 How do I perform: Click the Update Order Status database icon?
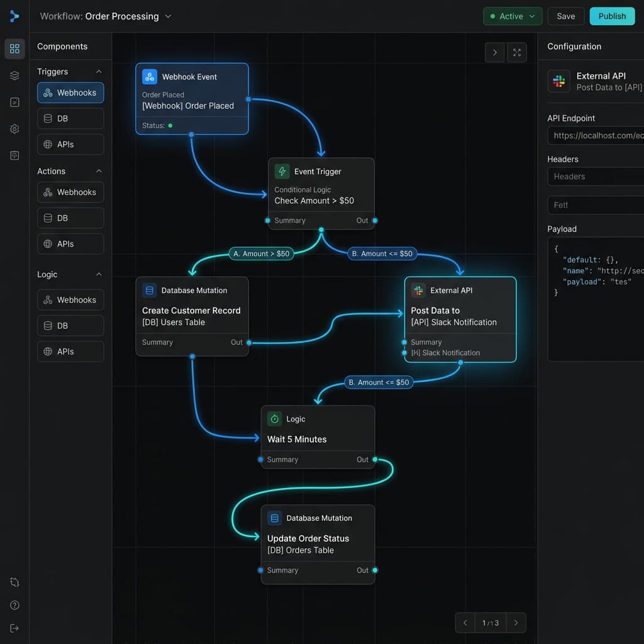[275, 518]
